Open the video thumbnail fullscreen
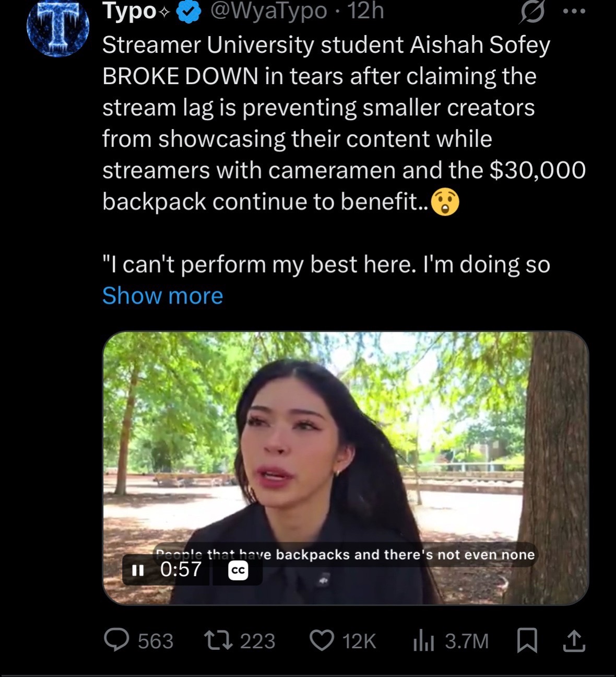The image size is (616, 677). [x=346, y=468]
